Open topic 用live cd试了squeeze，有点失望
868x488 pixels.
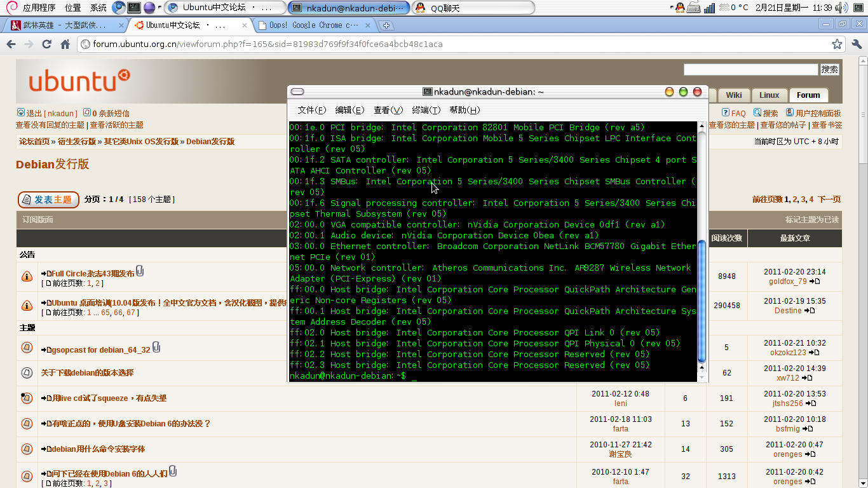(109, 398)
